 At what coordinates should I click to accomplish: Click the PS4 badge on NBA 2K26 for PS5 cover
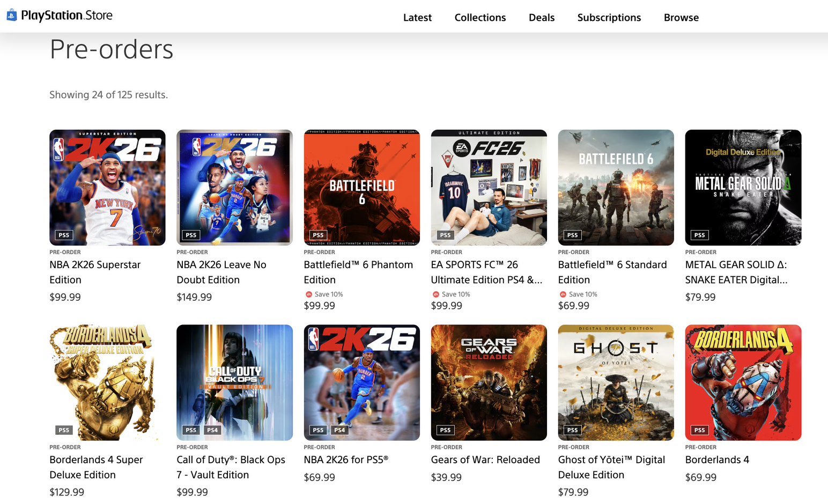tap(339, 430)
